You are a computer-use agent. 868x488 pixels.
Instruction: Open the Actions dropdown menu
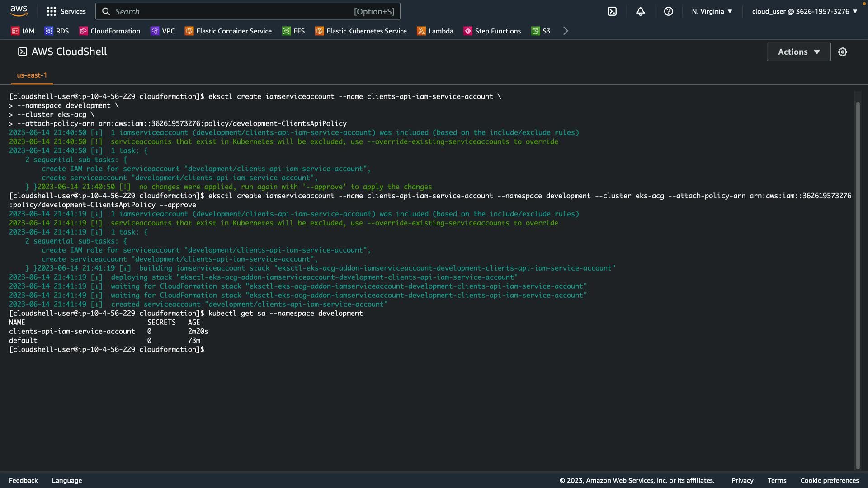(798, 52)
